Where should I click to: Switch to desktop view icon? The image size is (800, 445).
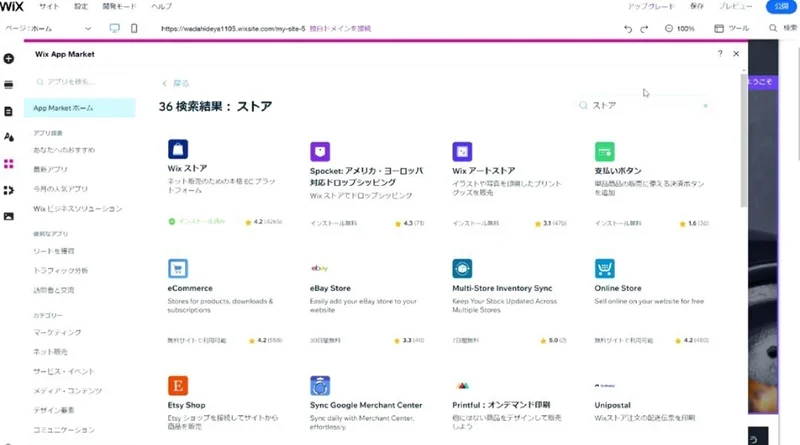click(x=115, y=29)
